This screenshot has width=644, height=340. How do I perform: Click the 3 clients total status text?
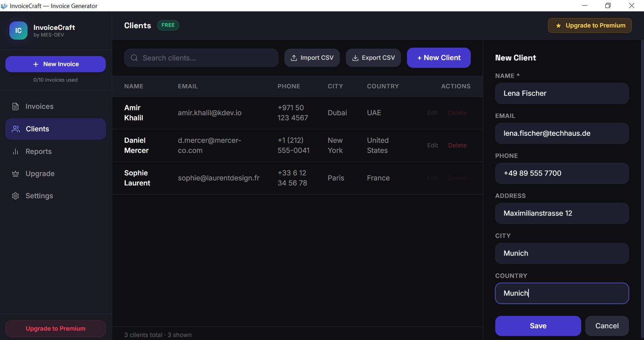coord(158,335)
